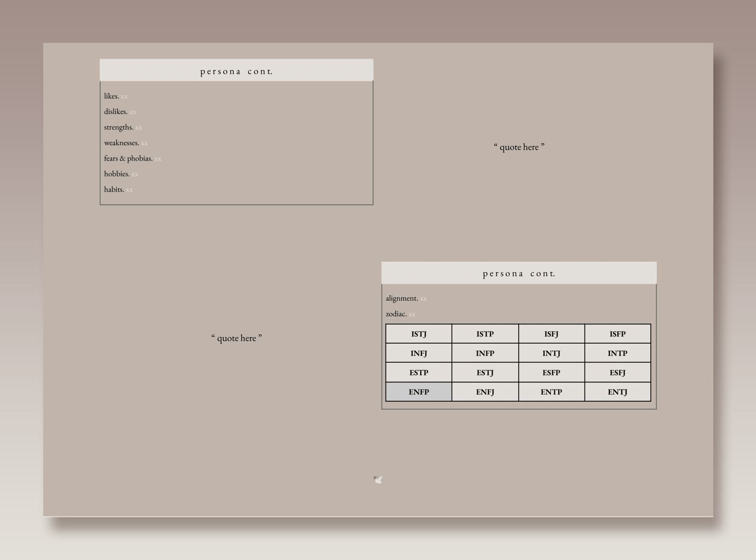
Task: Select the "likes." label
Action: tap(111, 96)
